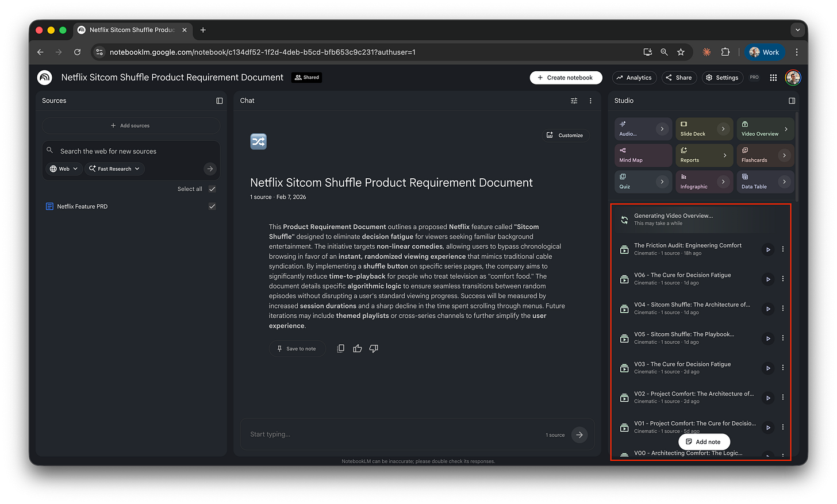
Task: Send chat message arrow button
Action: [579, 435]
